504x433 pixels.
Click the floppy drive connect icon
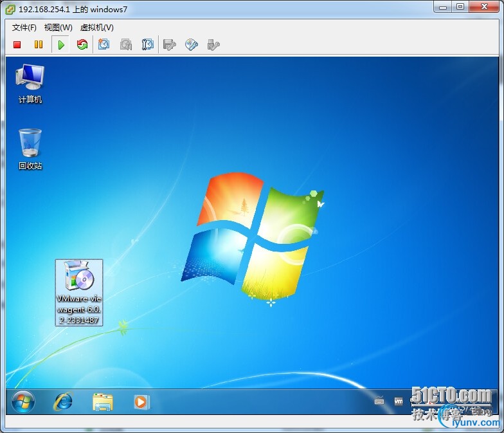pyautogui.click(x=170, y=45)
